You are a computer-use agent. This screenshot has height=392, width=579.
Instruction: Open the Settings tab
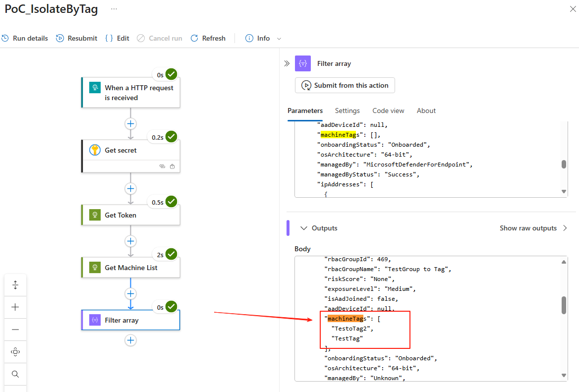(347, 111)
